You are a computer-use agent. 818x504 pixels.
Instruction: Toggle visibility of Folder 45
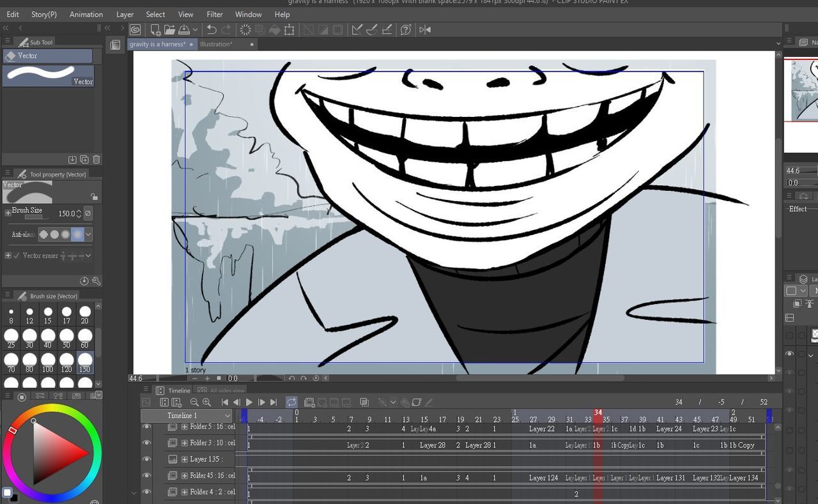(147, 476)
